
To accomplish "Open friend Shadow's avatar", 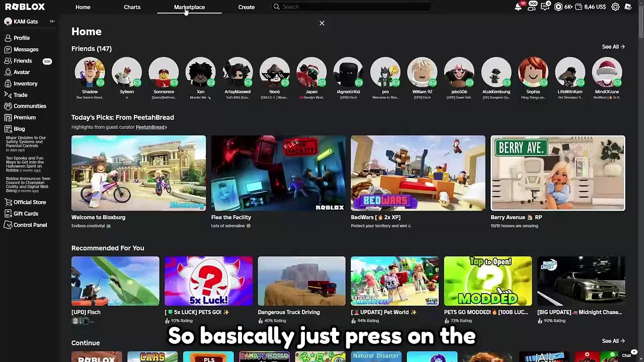I will (x=90, y=72).
